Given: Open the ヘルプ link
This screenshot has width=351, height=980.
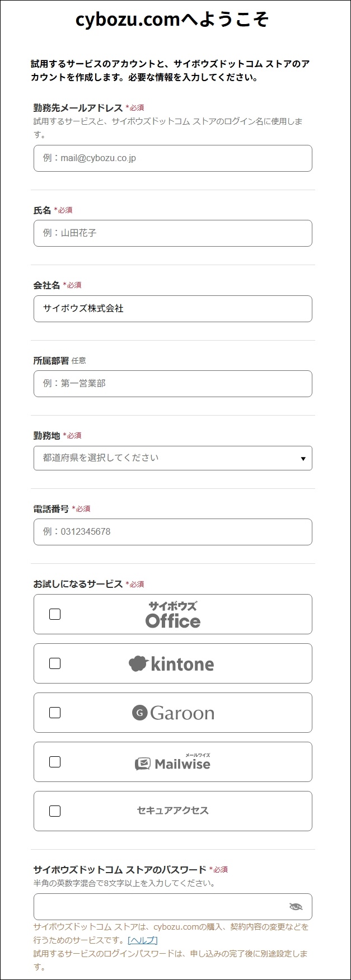Looking at the screenshot, I should click(143, 940).
